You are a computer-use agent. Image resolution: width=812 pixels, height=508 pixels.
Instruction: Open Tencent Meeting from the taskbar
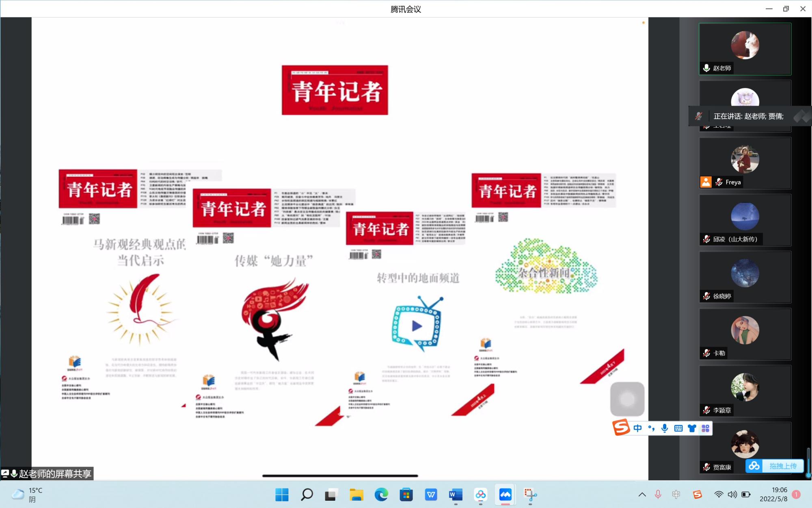(505, 495)
